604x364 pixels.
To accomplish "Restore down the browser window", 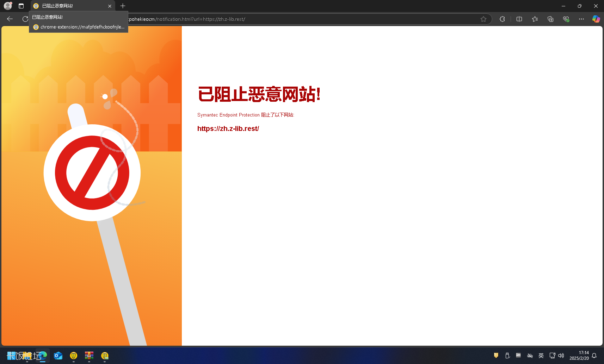I will point(580,6).
